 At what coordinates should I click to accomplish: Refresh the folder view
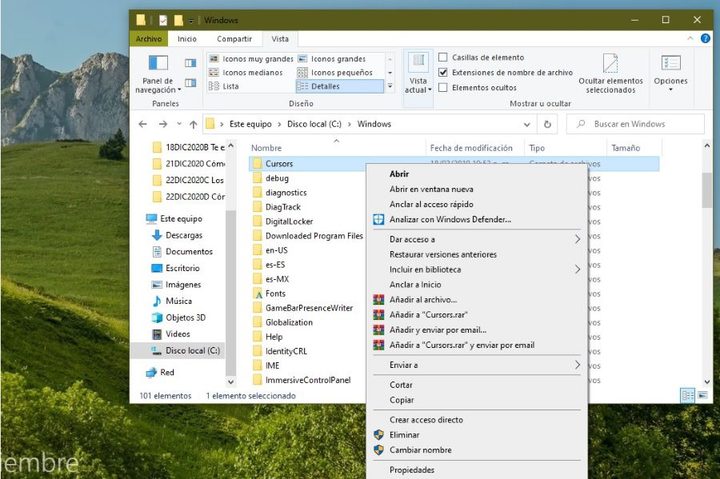547,124
